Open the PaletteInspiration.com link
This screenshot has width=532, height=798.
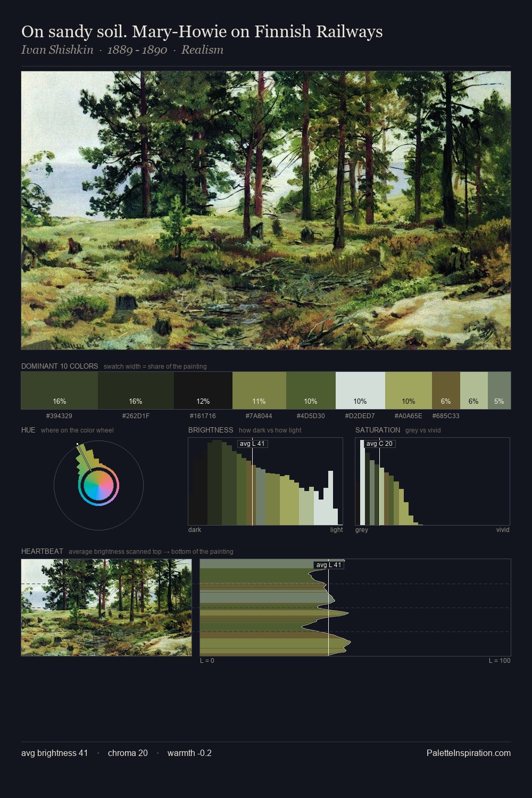[x=469, y=753]
